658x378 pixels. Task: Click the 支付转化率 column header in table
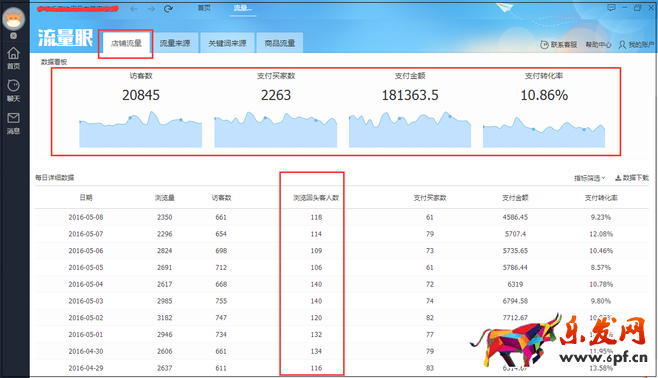601,198
